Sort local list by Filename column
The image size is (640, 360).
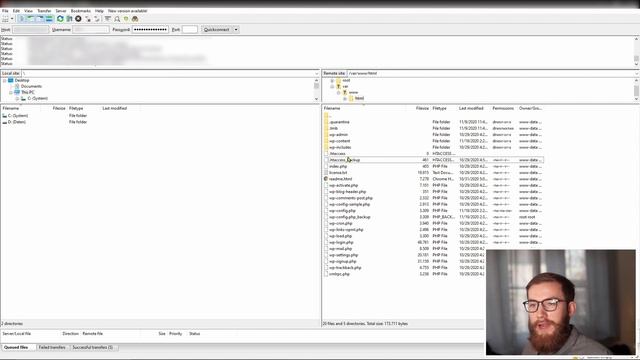pyautogui.click(x=11, y=109)
